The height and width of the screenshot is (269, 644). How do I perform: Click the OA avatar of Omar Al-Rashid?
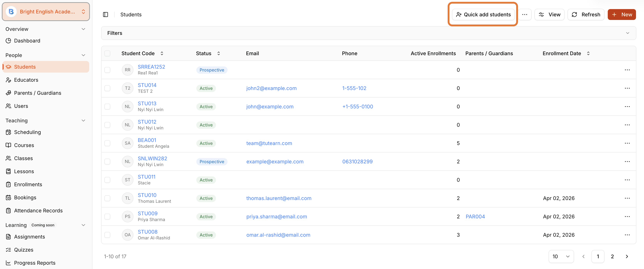(127, 235)
